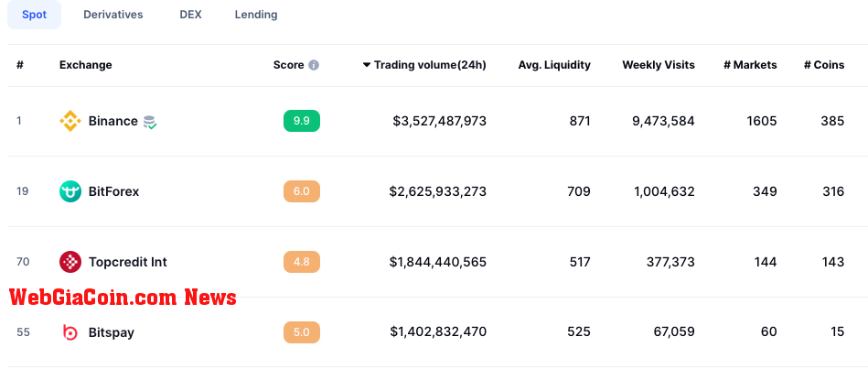The height and width of the screenshot is (369, 868).
Task: Click Topcredit Int markets count 144
Action: (766, 262)
